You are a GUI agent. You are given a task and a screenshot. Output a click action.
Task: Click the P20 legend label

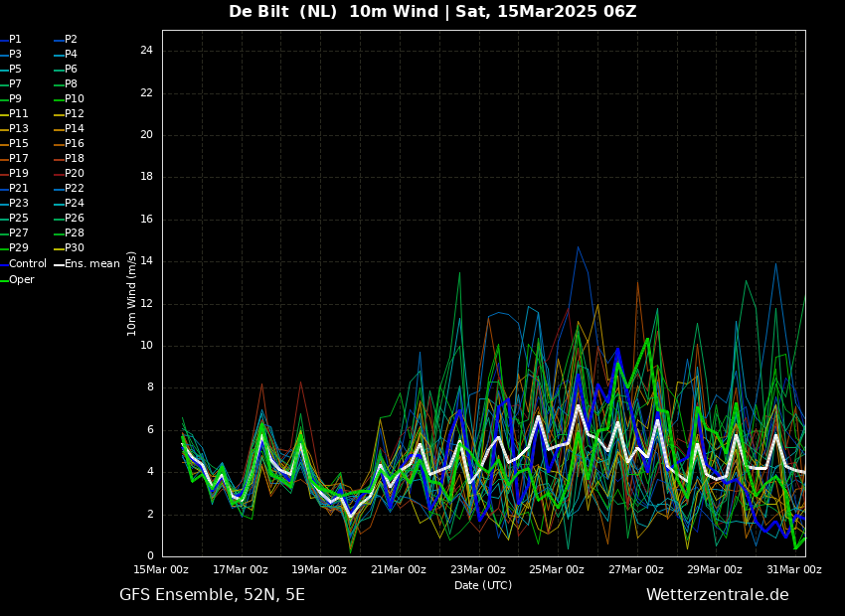pos(75,174)
